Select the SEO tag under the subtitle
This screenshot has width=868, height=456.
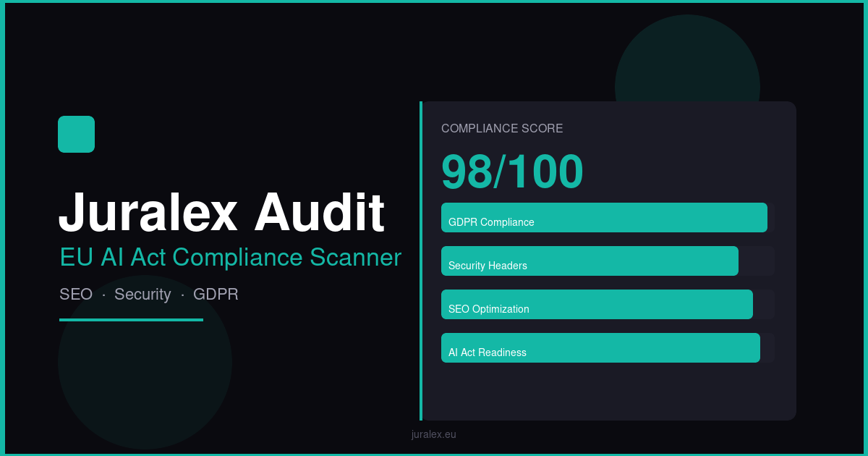pos(76,295)
